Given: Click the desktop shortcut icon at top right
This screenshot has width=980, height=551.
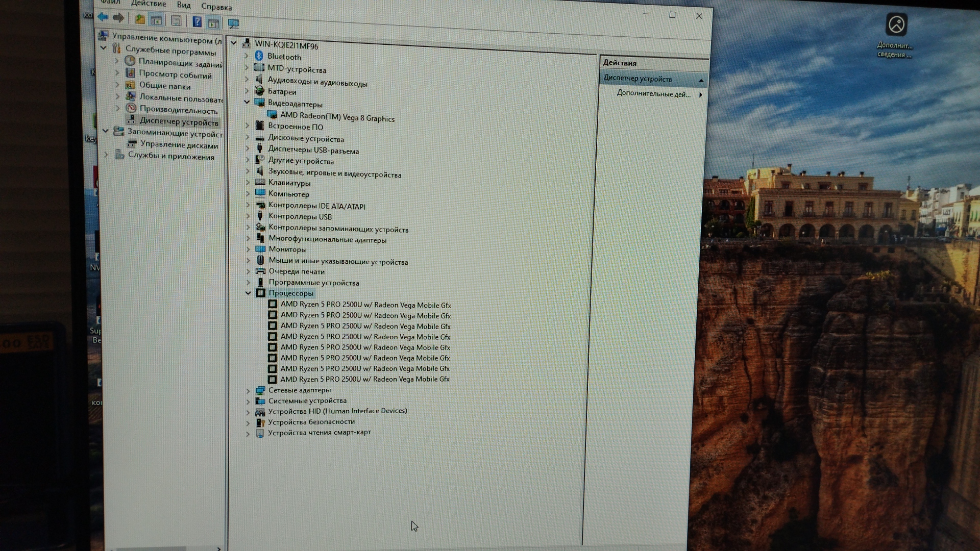Looking at the screenshot, I should (896, 24).
